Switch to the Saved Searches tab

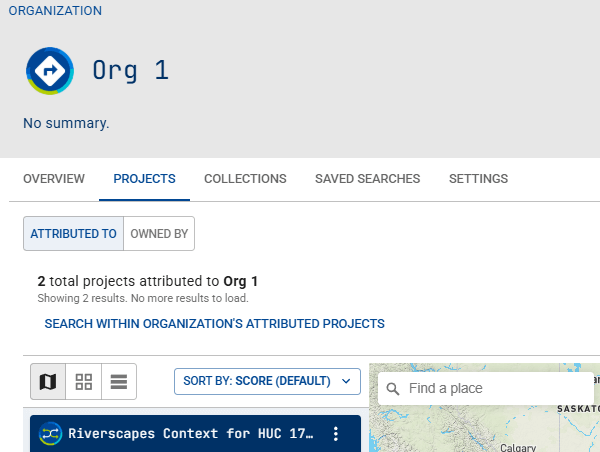(x=367, y=179)
